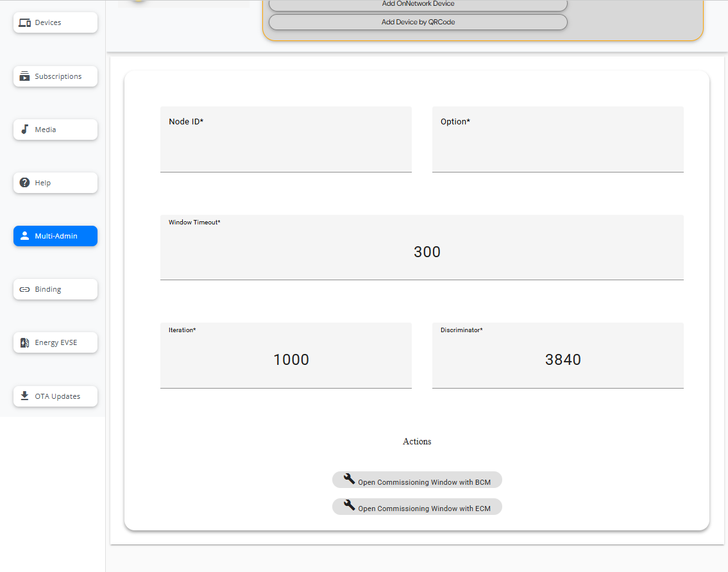
Task: Click wrench icon beside ECM commissioning option
Action: click(349, 505)
